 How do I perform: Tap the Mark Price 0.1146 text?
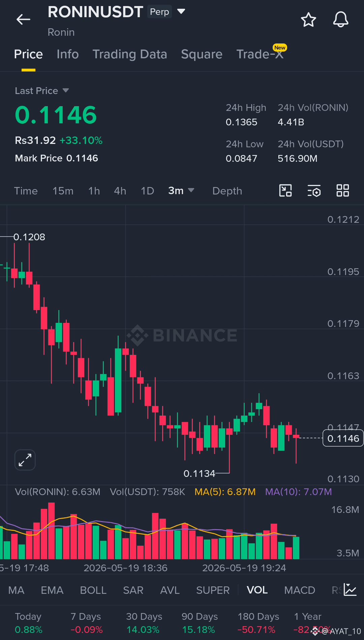point(57,158)
